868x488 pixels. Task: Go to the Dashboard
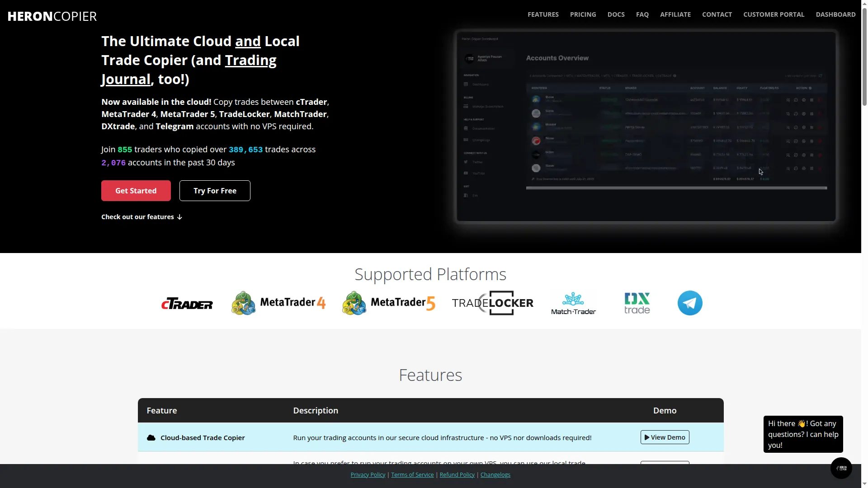(835, 14)
